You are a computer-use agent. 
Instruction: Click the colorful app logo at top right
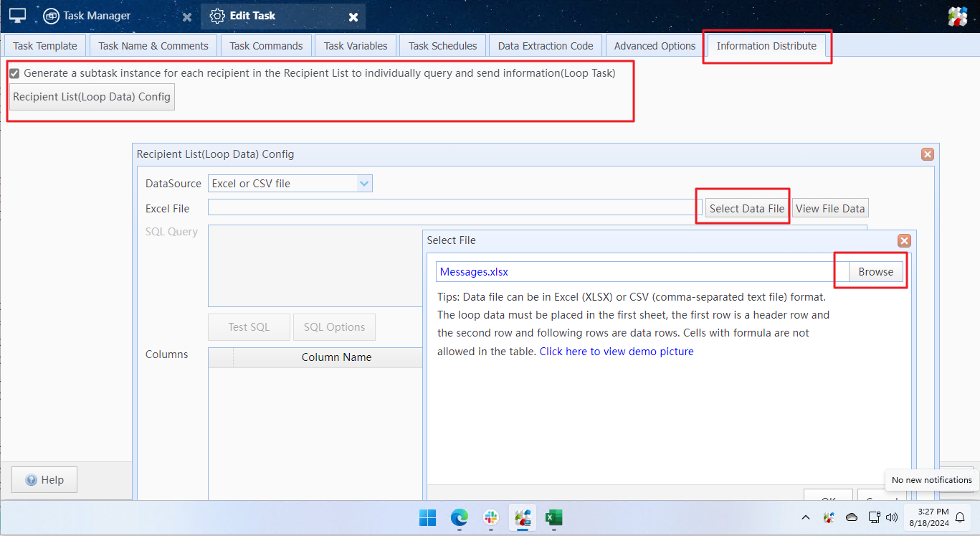958,17
